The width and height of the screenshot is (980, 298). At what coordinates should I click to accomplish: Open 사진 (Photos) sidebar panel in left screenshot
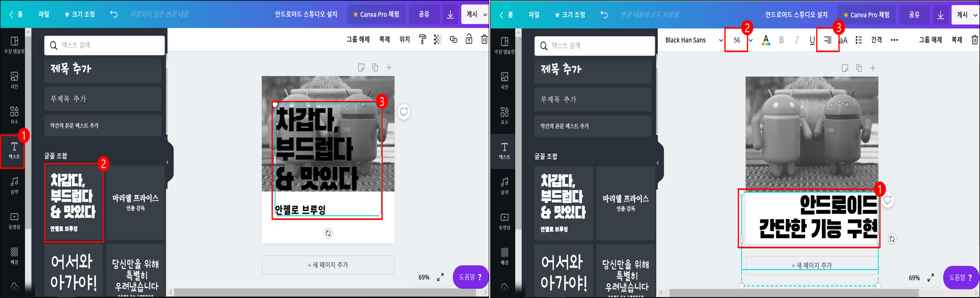[14, 80]
